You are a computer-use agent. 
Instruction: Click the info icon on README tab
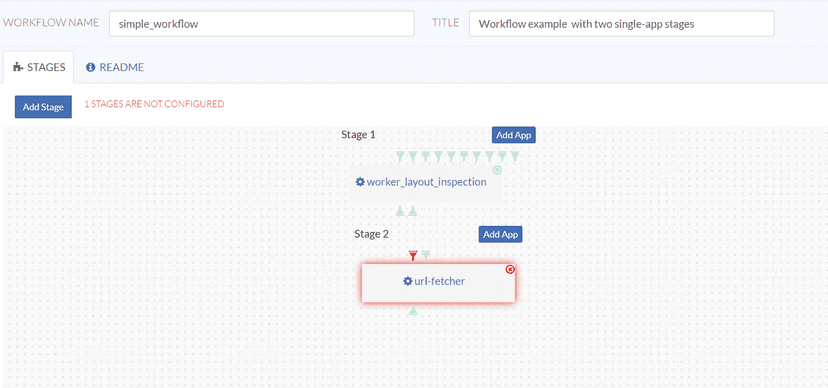(x=90, y=67)
